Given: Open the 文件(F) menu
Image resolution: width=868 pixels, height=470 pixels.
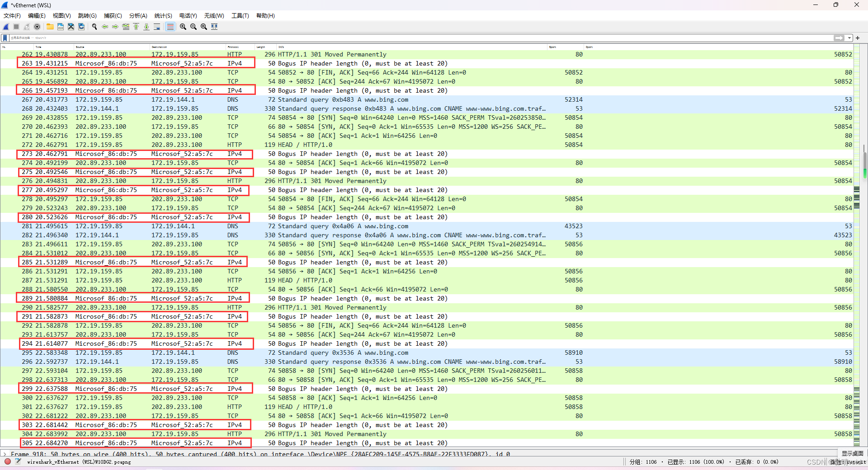Looking at the screenshot, I should pyautogui.click(x=12, y=15).
